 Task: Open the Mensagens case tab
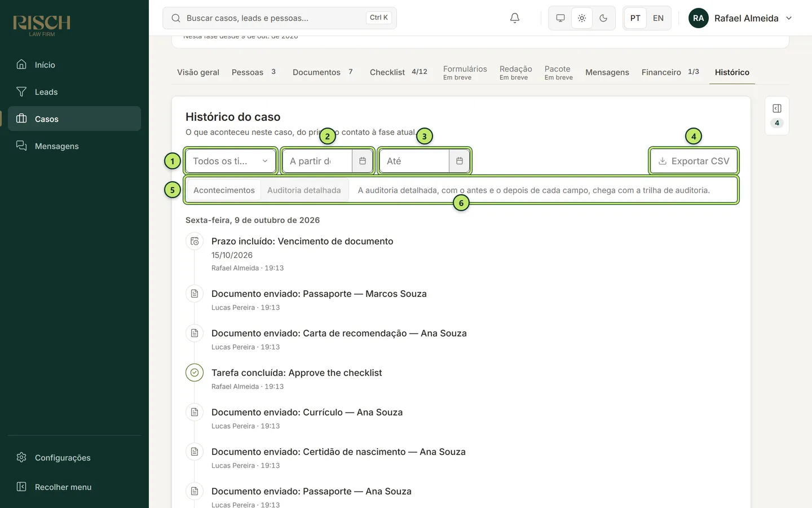607,72
